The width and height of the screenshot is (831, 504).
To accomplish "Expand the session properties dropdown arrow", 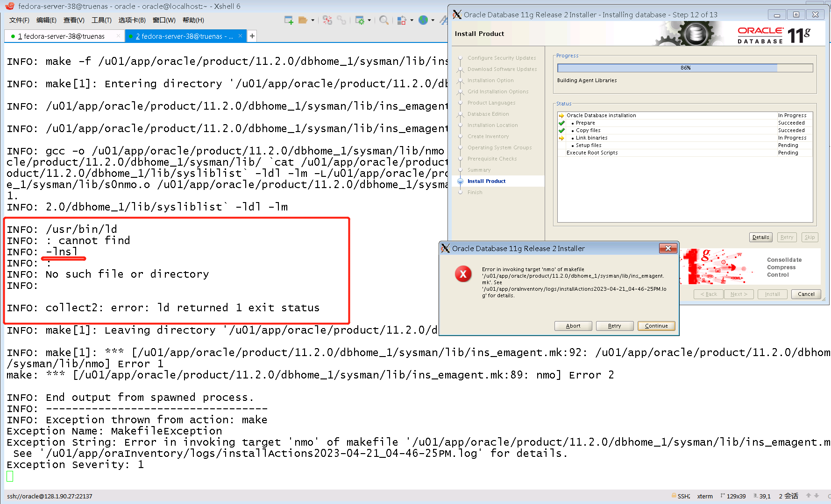I will point(369,20).
